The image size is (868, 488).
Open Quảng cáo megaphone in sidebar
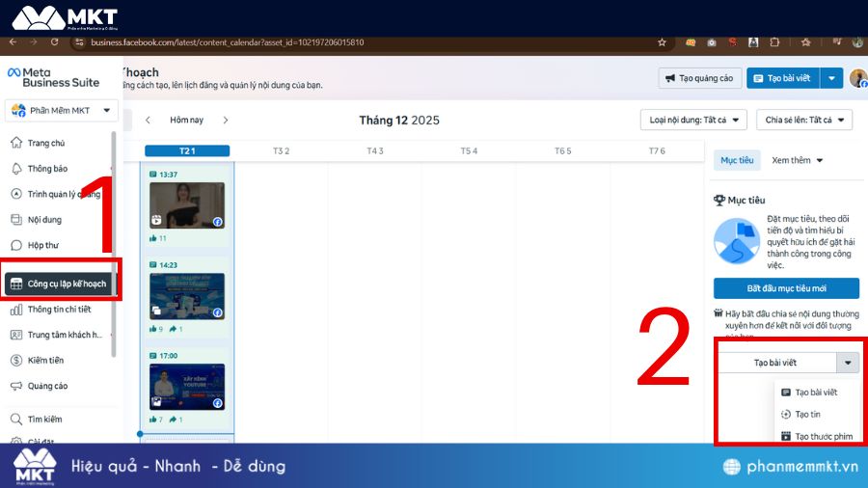(16, 386)
